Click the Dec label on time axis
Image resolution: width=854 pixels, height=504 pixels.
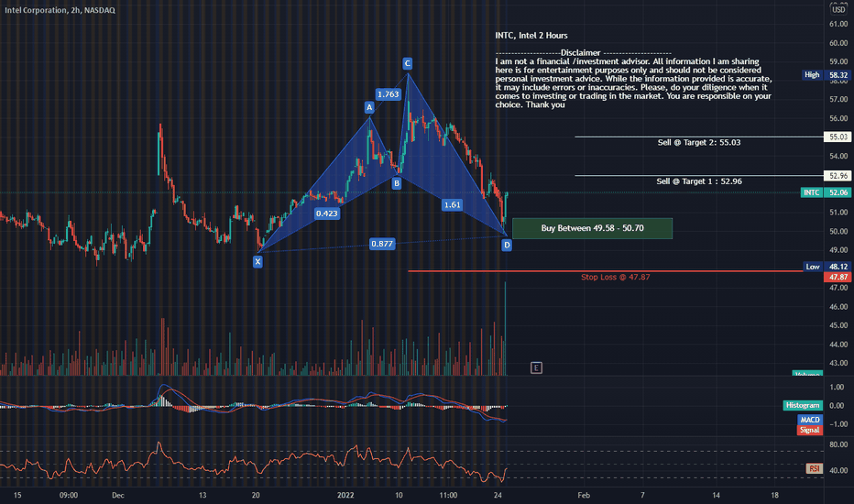117,495
